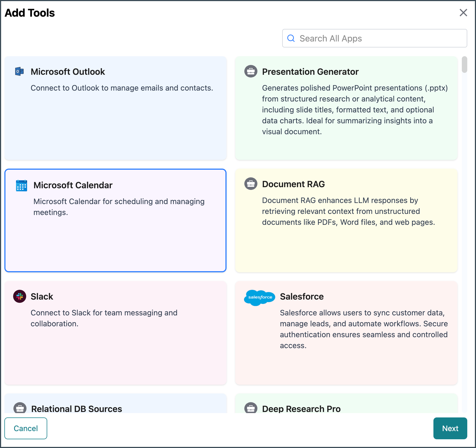The height and width of the screenshot is (448, 476).
Task: Click 'Generates polished PowerPoint presentations' description
Action: click(355, 110)
